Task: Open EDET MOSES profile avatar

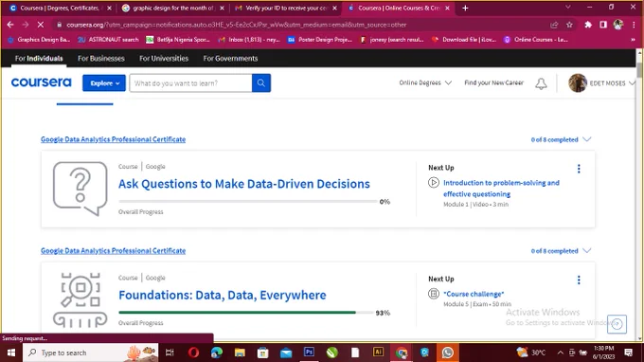Action: tap(577, 83)
